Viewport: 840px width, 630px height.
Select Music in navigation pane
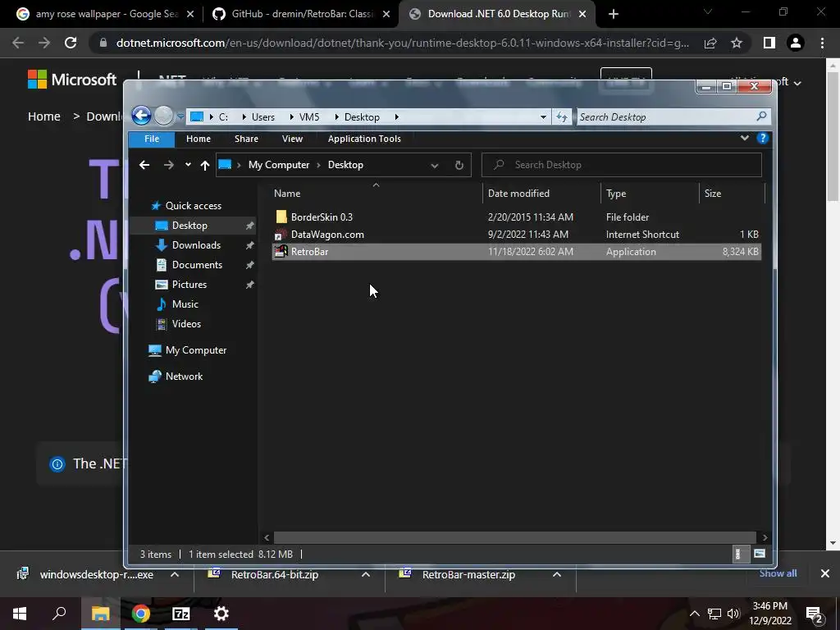click(x=185, y=304)
